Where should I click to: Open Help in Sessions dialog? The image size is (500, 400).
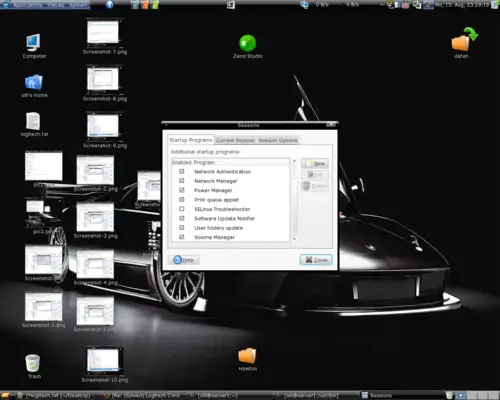pos(184,260)
